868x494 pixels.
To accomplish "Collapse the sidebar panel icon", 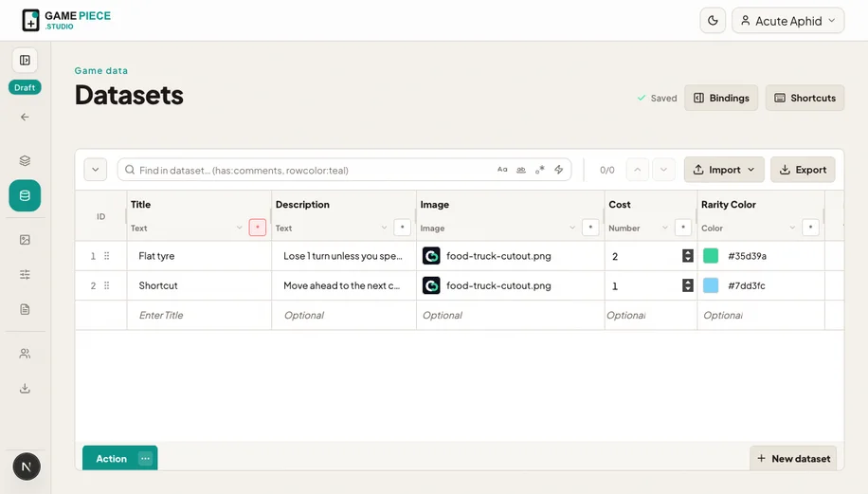I will click(x=25, y=61).
